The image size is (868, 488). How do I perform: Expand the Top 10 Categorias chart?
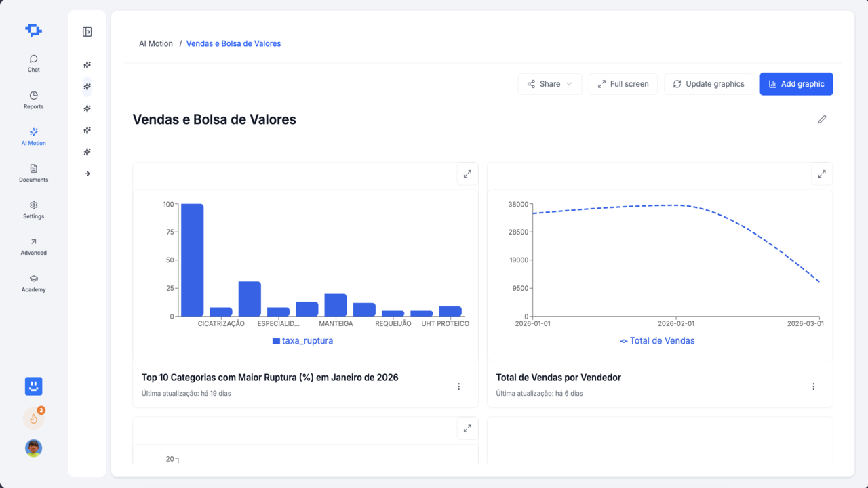point(467,174)
